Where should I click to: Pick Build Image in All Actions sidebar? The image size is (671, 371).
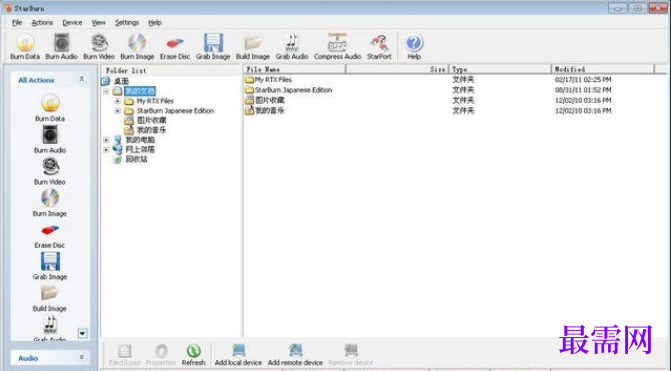pyautogui.click(x=50, y=298)
